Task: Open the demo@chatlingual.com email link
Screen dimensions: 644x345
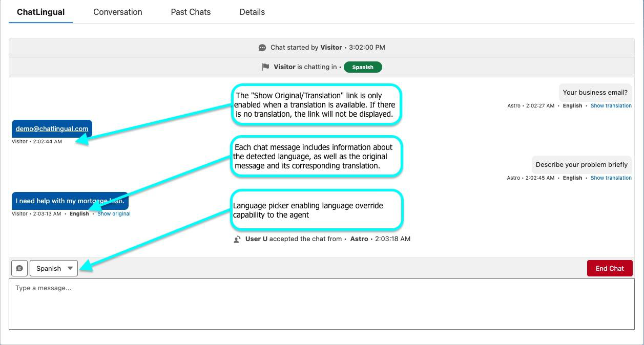Action: [52, 128]
